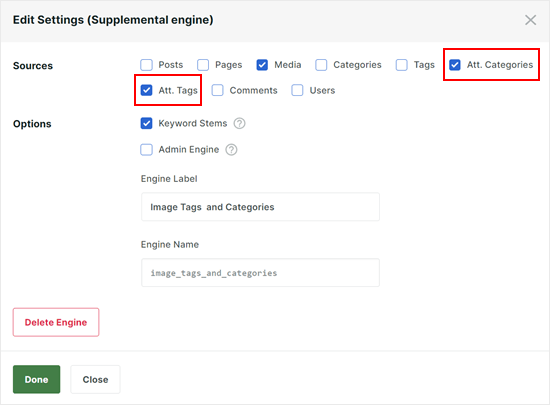Disable the Keyword Stems option
This screenshot has width=550, height=405.
[x=146, y=123]
